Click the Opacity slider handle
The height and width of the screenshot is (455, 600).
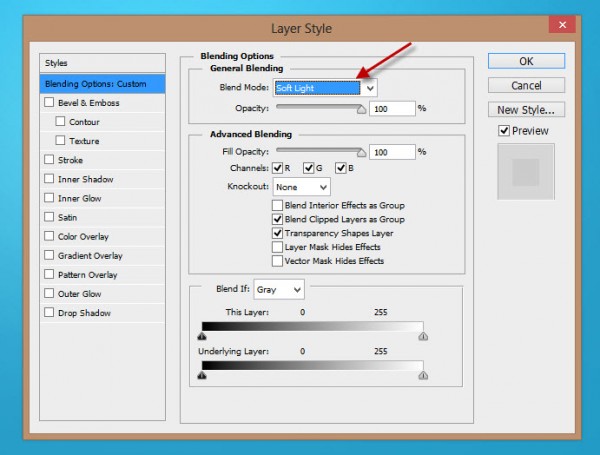361,110
